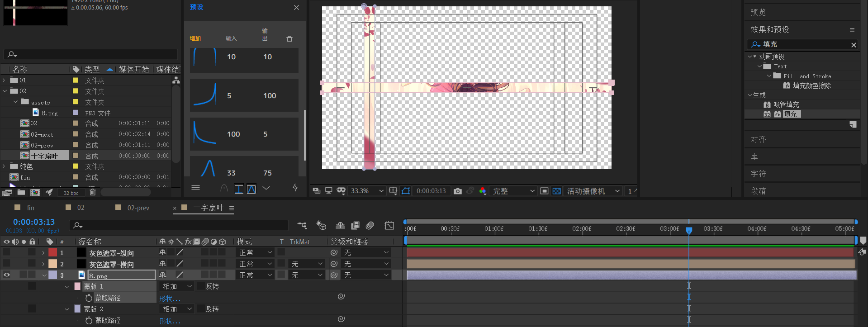The height and width of the screenshot is (327, 868).
Task: Click the triangle curve mode icon
Action: click(x=251, y=189)
